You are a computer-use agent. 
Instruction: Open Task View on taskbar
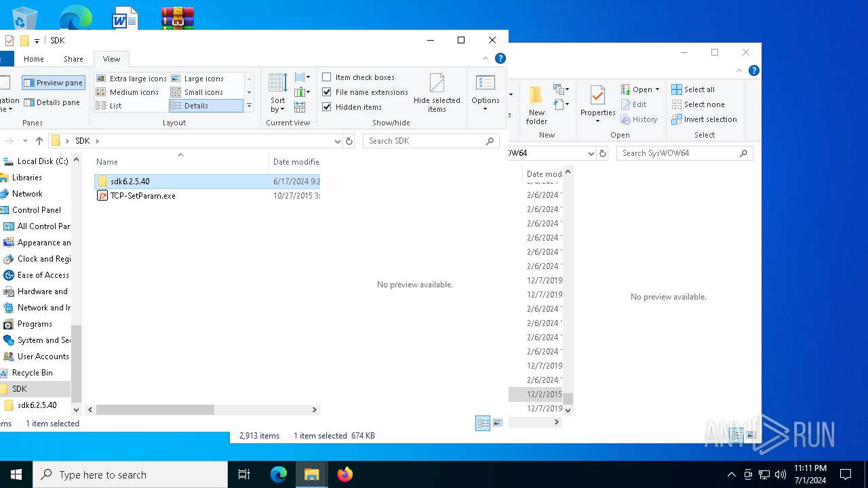244,474
